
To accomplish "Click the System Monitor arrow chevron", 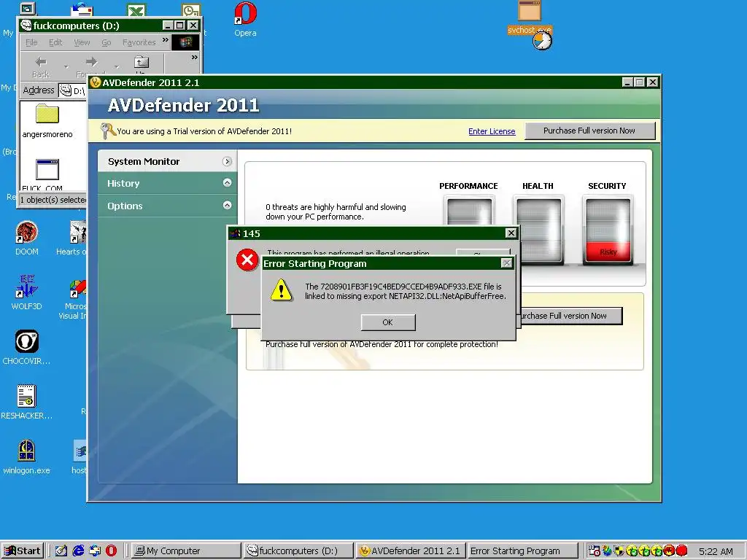I will point(228,161).
